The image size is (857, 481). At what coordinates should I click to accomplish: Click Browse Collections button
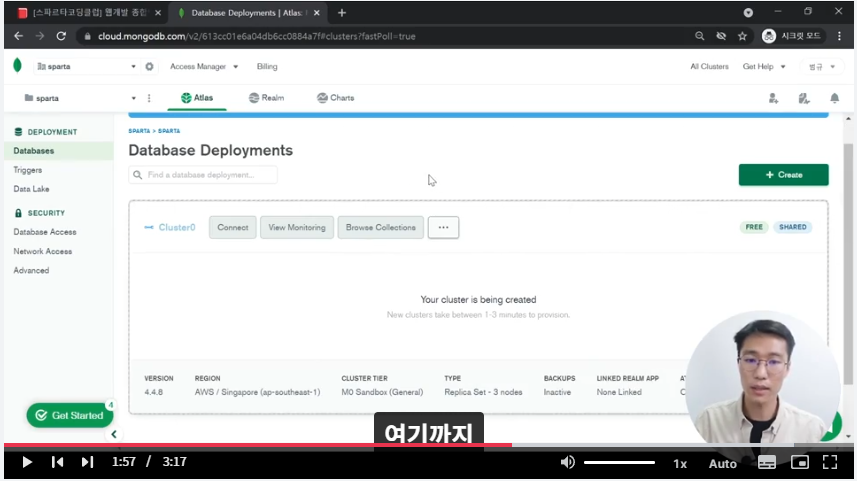pos(380,227)
